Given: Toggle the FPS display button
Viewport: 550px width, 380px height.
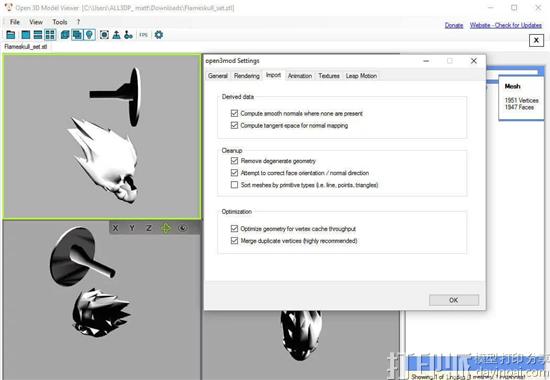Looking at the screenshot, I should point(143,35).
